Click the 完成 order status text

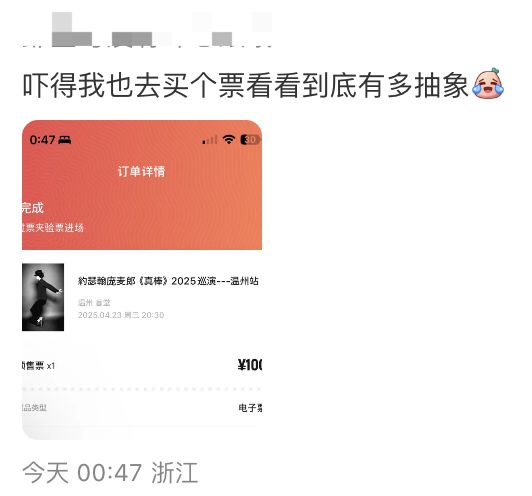33,208
